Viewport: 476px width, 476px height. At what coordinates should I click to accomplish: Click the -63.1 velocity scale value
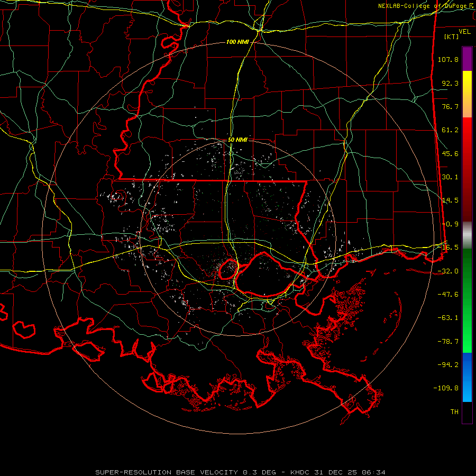point(448,318)
